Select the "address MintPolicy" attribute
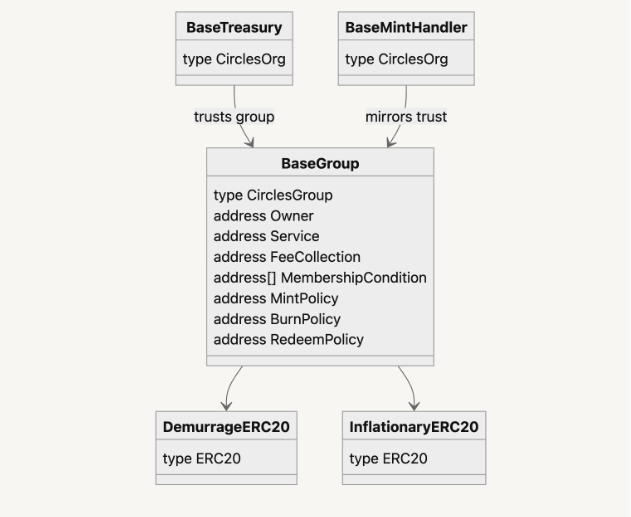Viewport: 631px width, 517px height. pyautogui.click(x=276, y=298)
